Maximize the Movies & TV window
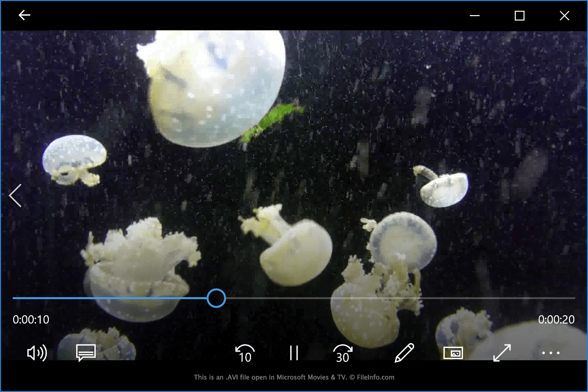This screenshot has width=588, height=392. click(520, 16)
